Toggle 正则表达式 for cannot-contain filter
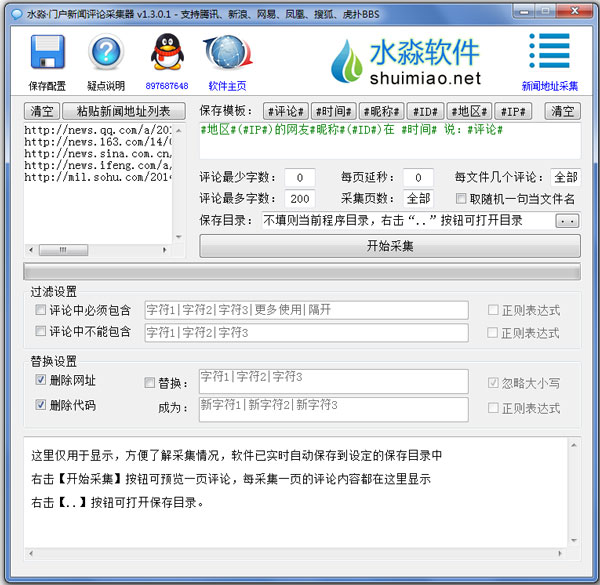 tap(493, 333)
